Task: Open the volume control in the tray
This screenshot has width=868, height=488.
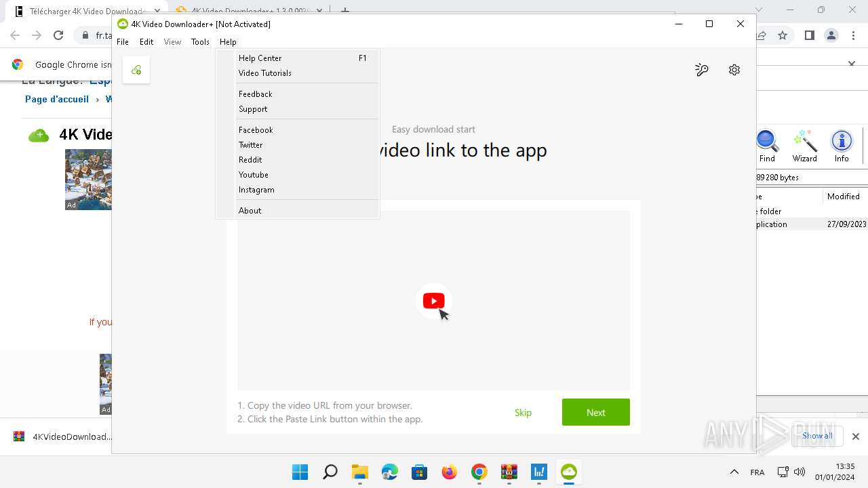Action: 800,472
